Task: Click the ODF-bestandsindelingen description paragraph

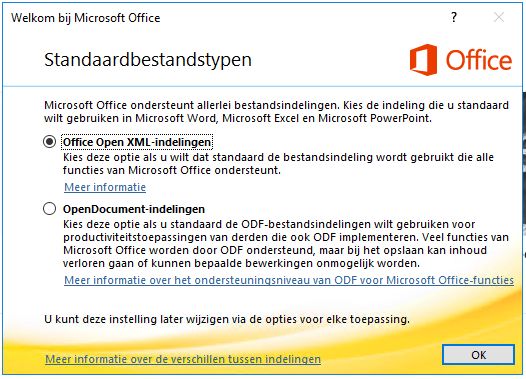Action: [x=286, y=243]
